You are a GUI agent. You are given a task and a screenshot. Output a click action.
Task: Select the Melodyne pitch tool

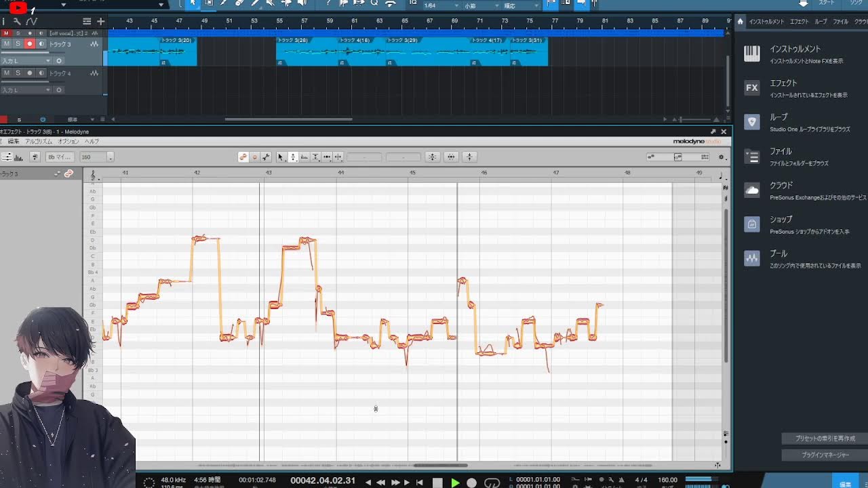coord(293,157)
